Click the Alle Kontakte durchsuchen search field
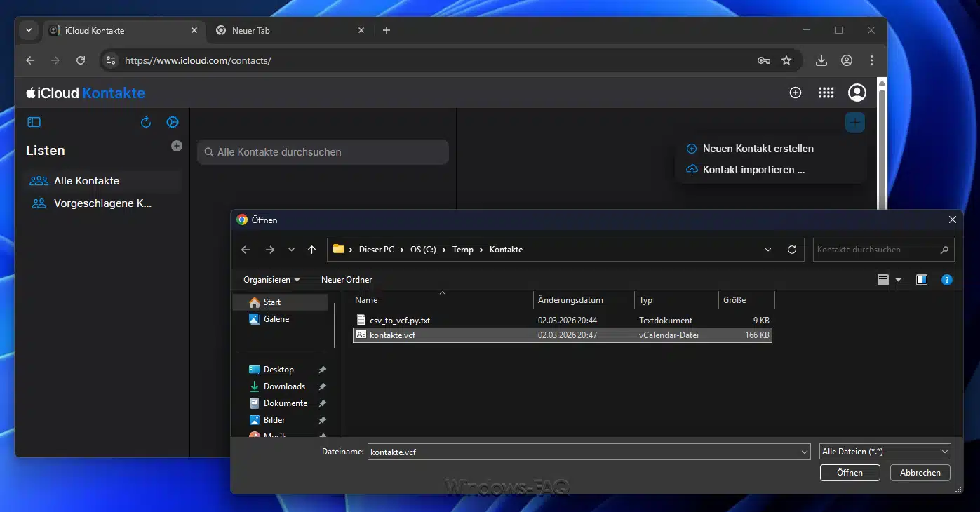 tap(323, 152)
